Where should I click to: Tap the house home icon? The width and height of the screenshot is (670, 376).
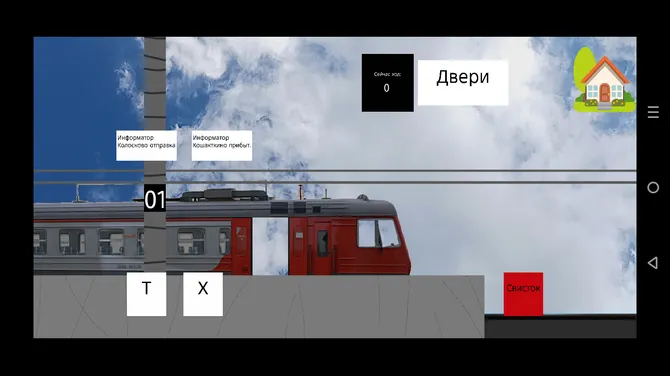coord(604,80)
